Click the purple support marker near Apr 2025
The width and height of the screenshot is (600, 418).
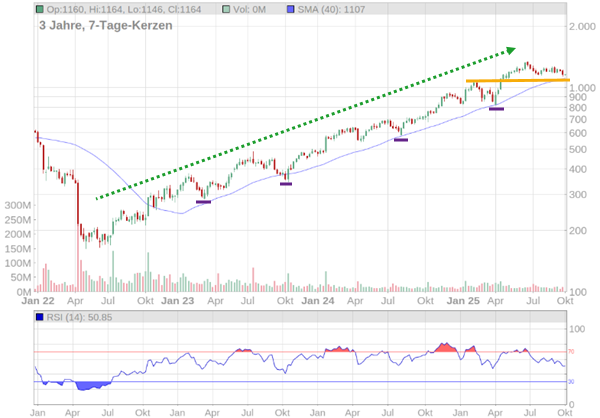pyautogui.click(x=496, y=109)
